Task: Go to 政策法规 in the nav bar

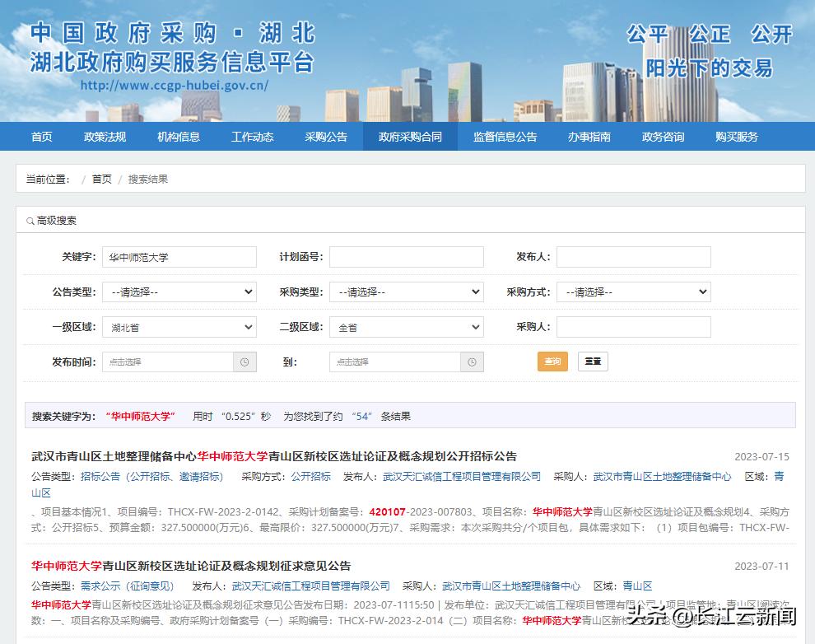Action: pyautogui.click(x=105, y=137)
